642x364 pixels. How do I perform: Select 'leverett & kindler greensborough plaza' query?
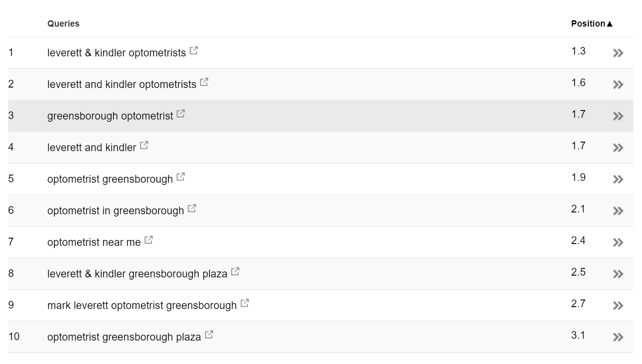(x=137, y=274)
